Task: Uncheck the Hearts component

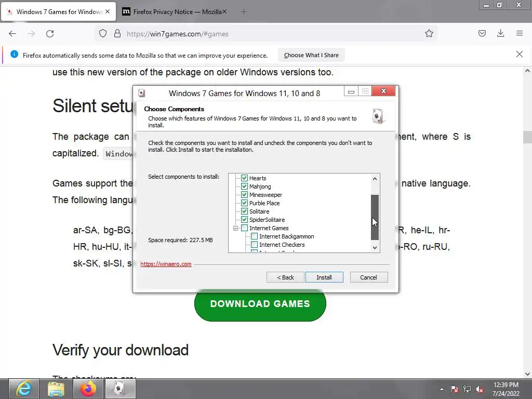Action: pos(244,178)
